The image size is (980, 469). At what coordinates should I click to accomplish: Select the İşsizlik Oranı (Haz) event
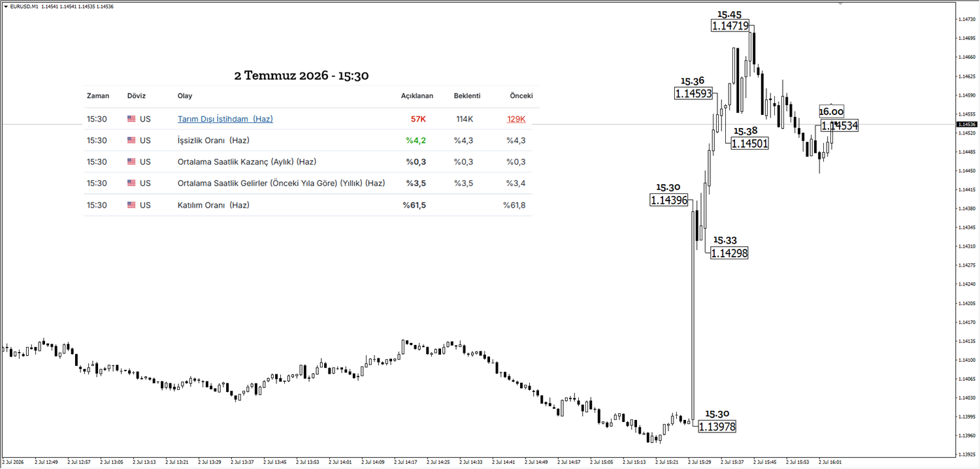coord(214,140)
